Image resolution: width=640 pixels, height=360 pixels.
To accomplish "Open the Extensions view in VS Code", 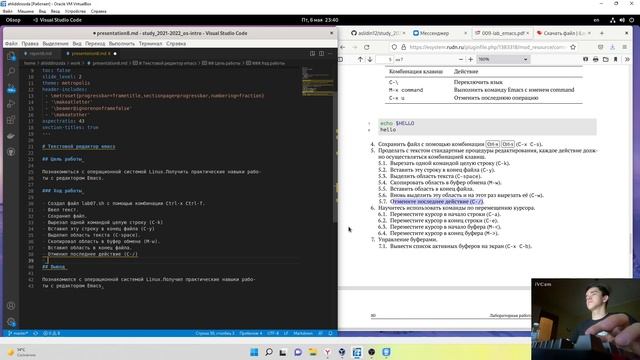I will coord(11,120).
